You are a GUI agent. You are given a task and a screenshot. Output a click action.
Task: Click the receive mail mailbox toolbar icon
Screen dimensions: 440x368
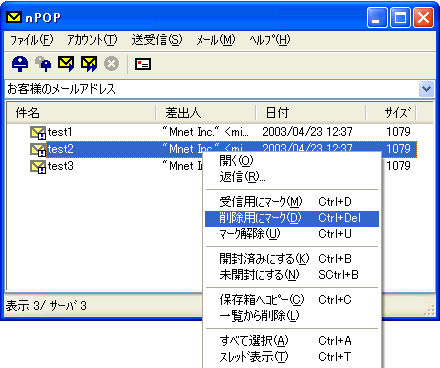(20, 64)
